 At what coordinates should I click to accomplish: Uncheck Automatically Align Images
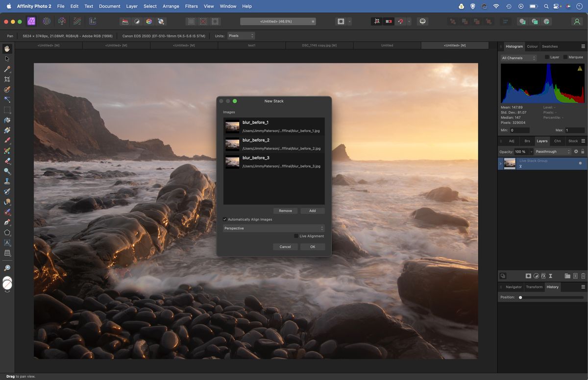225,219
